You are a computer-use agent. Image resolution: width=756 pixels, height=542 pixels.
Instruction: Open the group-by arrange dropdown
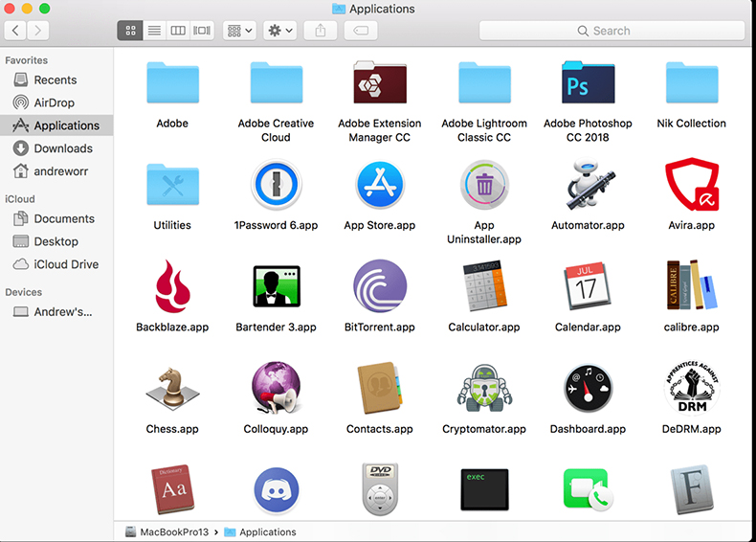(x=239, y=31)
